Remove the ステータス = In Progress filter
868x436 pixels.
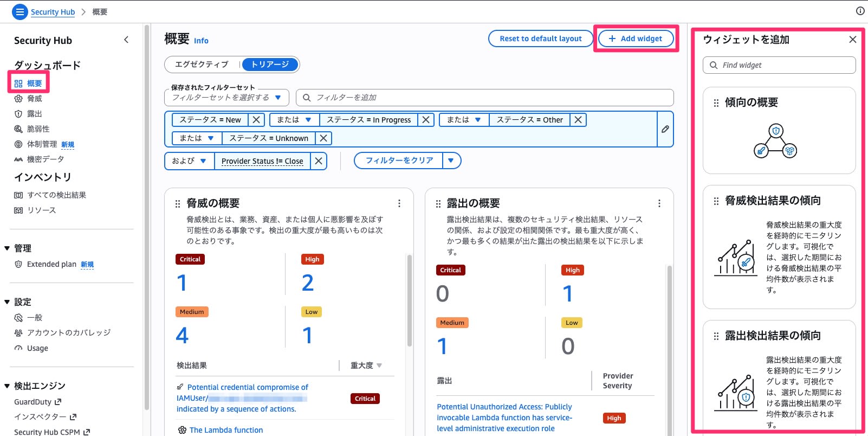[x=426, y=120]
